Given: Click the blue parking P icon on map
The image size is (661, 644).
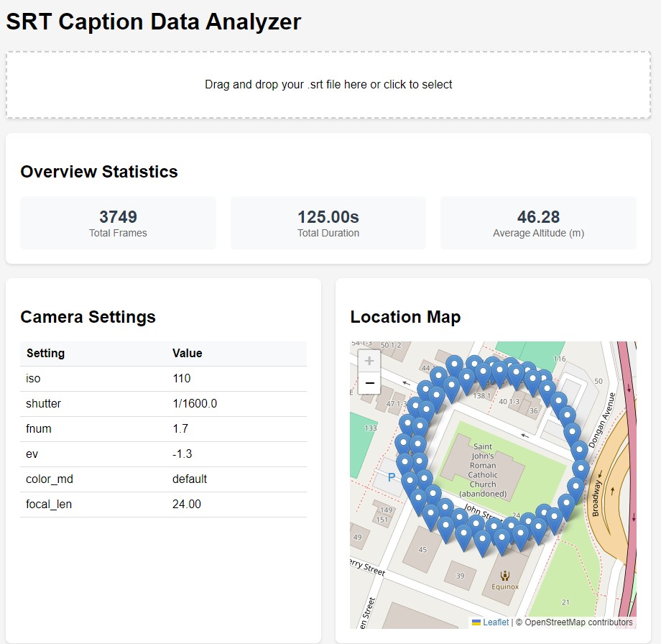Looking at the screenshot, I should (x=391, y=477).
